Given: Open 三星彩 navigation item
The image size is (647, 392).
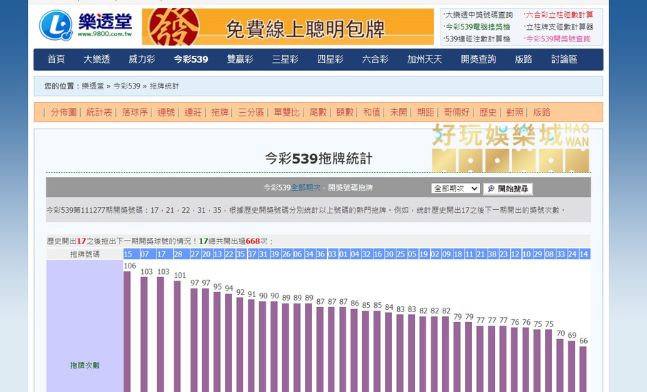Looking at the screenshot, I should pos(285,59).
